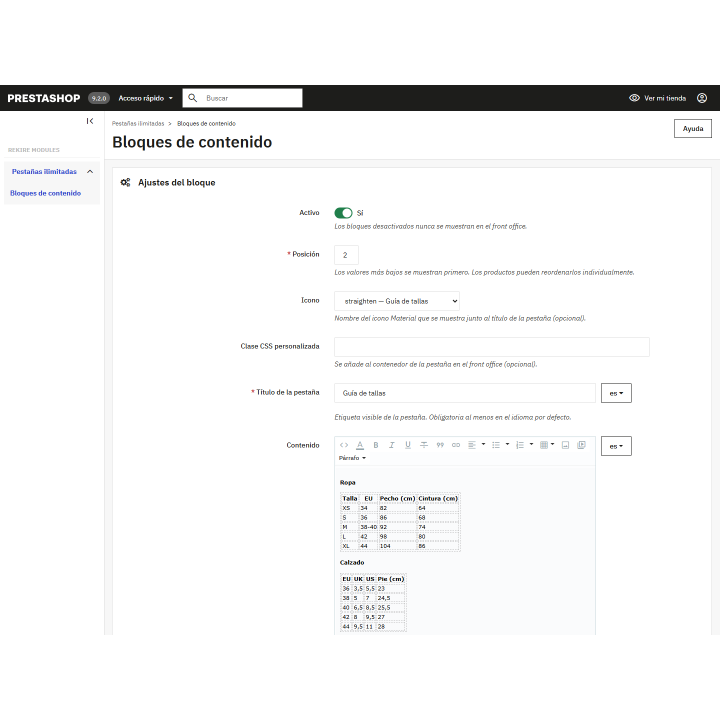Click the Ropa heading in the editor
Viewport: 720px width, 720px height.
pyautogui.click(x=348, y=483)
